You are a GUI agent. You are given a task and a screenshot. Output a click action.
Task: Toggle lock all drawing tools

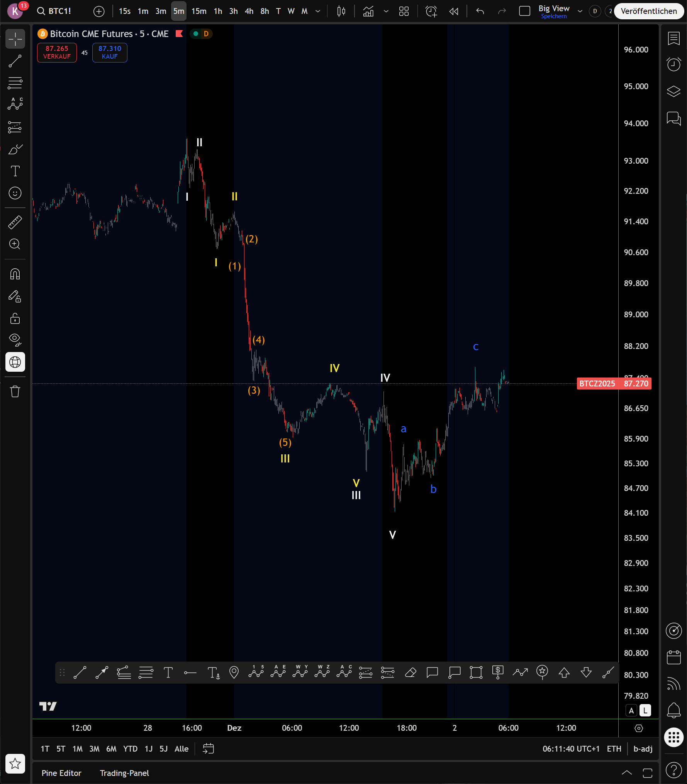tap(15, 318)
